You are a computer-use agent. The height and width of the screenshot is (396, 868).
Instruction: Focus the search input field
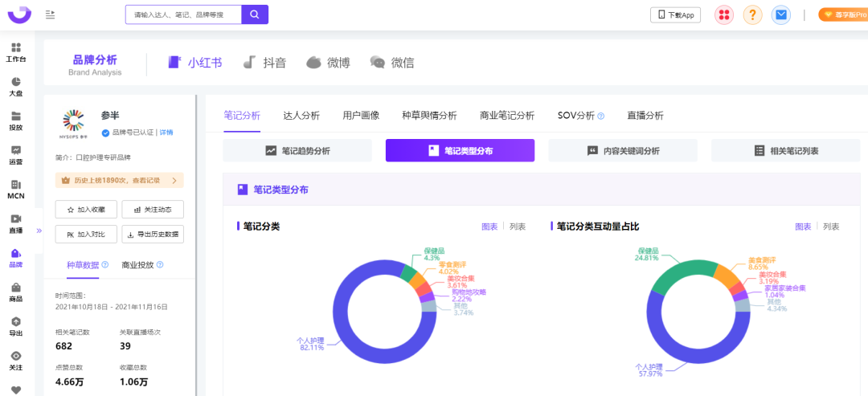click(184, 14)
